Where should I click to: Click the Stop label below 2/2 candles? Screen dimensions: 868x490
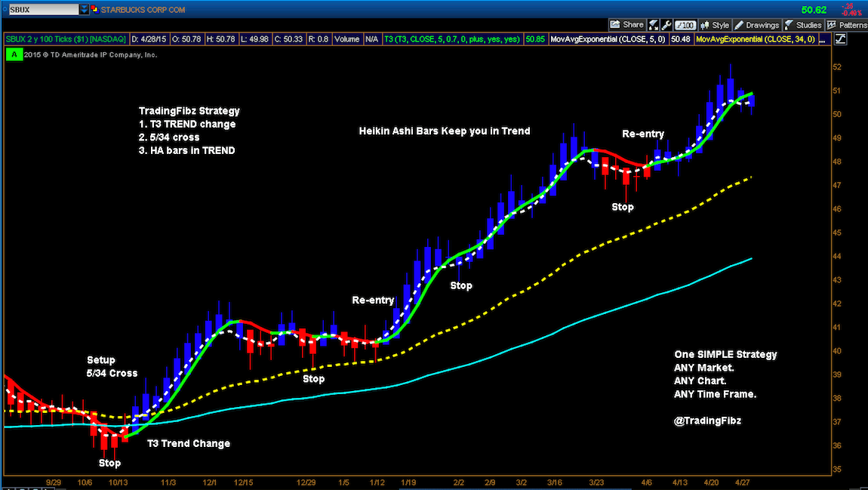461,285
